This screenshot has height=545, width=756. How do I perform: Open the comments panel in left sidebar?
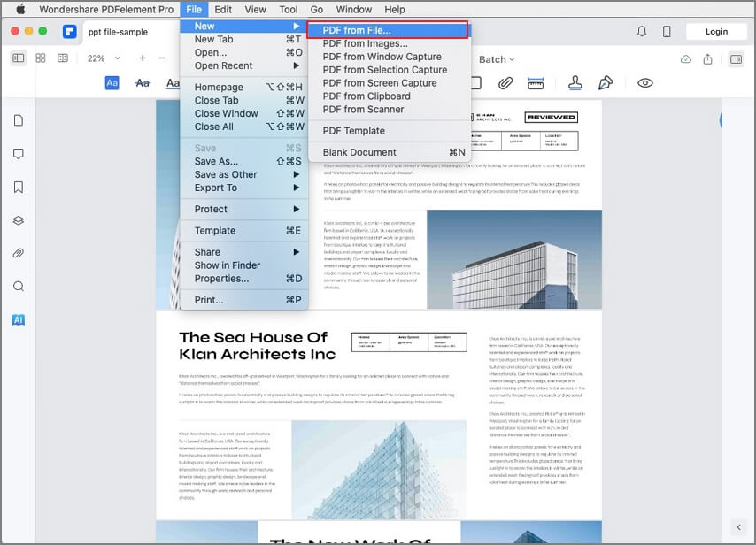click(x=19, y=154)
